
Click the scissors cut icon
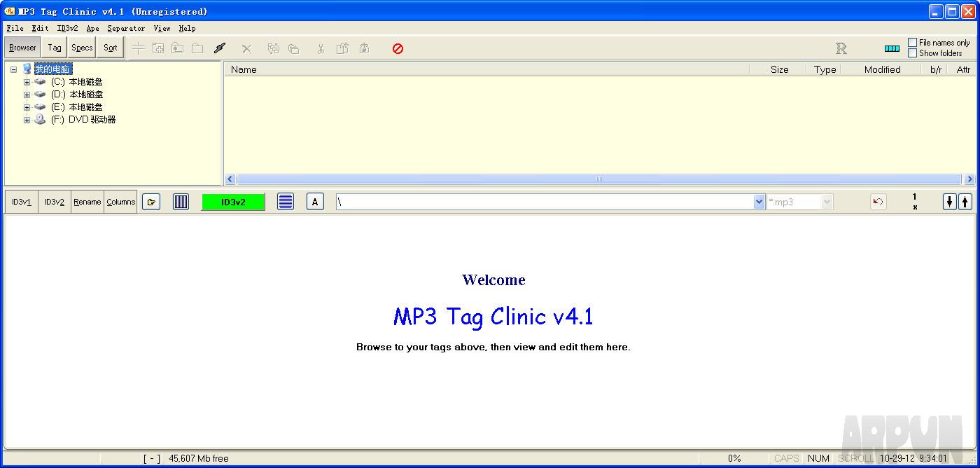click(321, 48)
